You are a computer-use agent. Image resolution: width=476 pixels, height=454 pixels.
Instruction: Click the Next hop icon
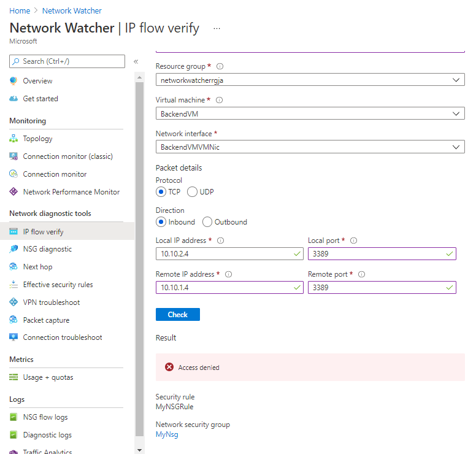point(13,267)
